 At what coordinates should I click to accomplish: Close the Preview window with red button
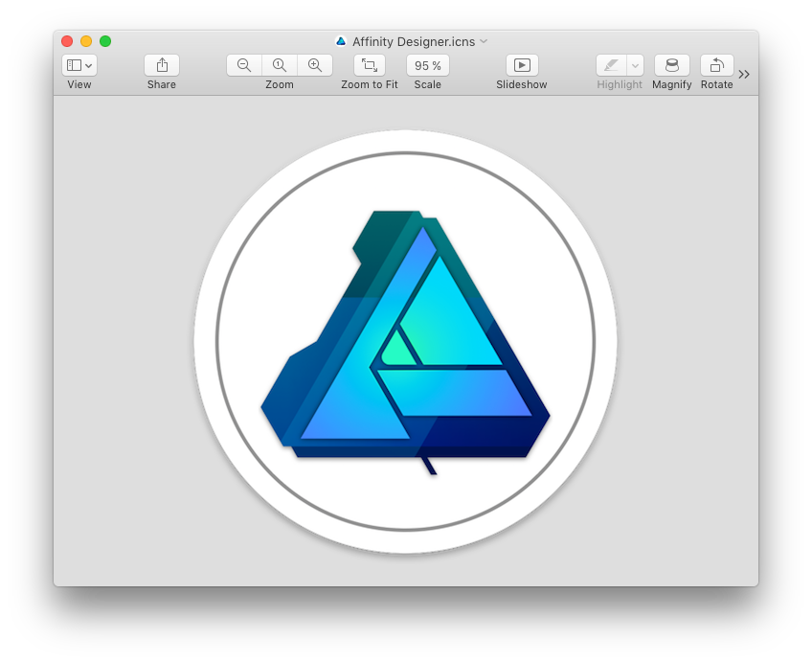coord(67,41)
